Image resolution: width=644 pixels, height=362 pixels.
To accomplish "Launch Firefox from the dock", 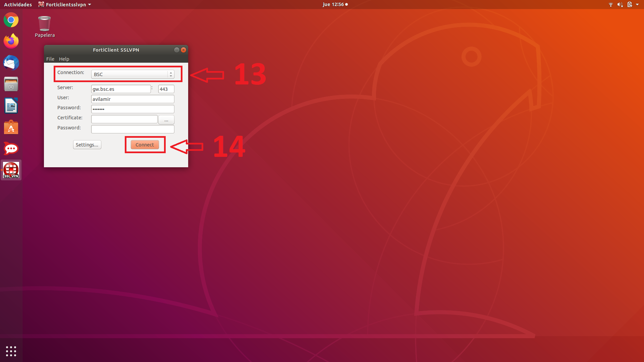I will pos(11,41).
